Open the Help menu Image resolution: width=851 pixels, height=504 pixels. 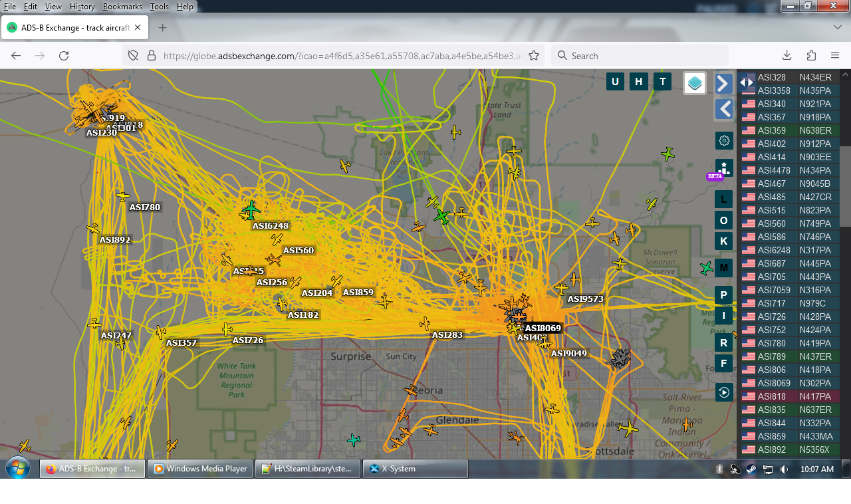click(x=185, y=6)
